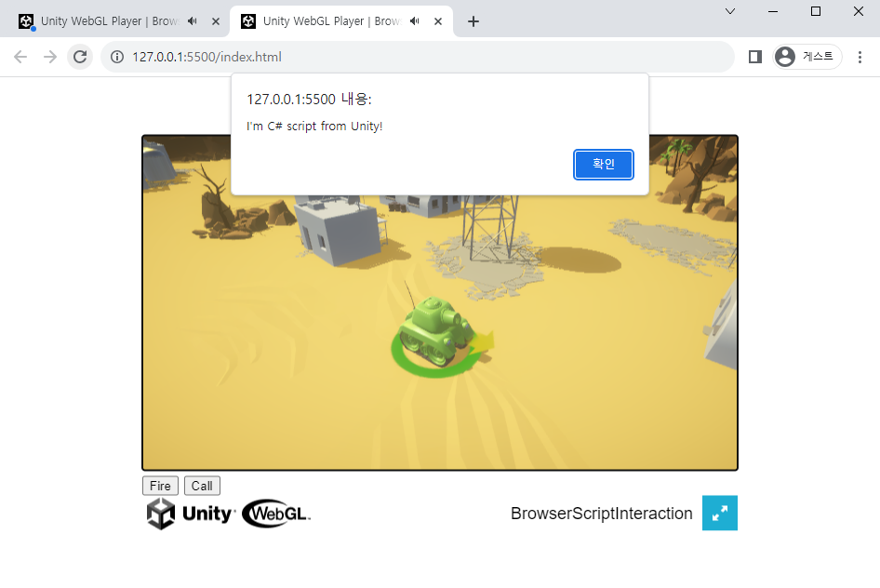Image resolution: width=880 pixels, height=588 pixels.
Task: Open the 게스트 profile button
Action: [x=807, y=57]
